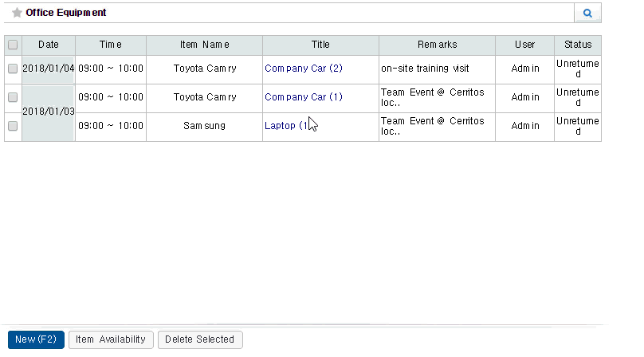
Task: Click the 'on-site training visit' remark
Action: tap(425, 69)
